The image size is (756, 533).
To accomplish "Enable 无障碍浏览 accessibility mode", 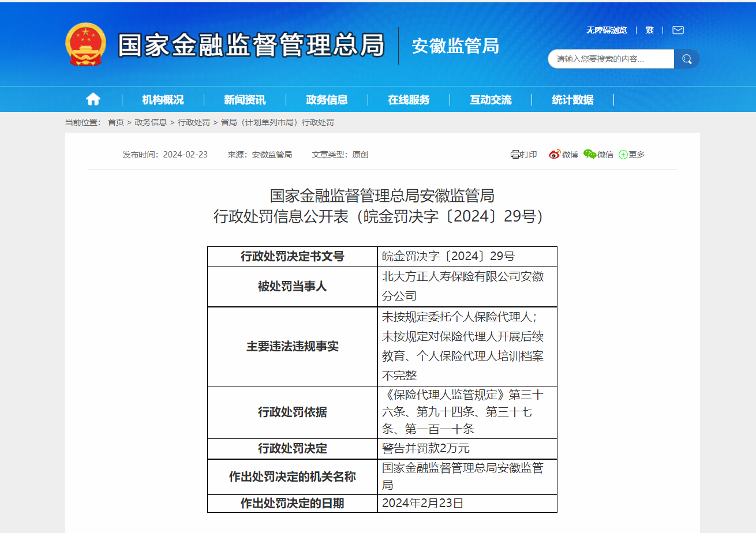I will click(607, 30).
